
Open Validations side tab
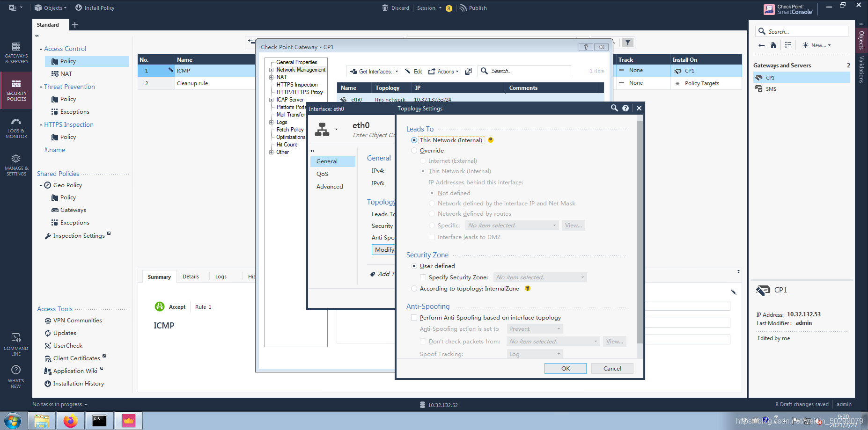click(861, 70)
